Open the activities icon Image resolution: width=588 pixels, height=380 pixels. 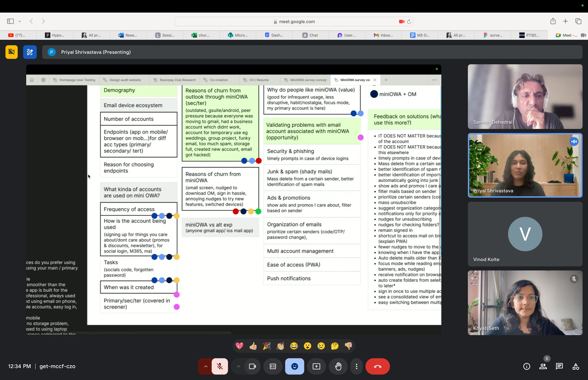(575, 367)
